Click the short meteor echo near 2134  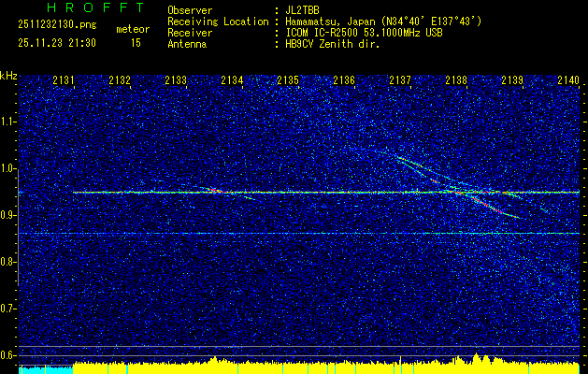[x=217, y=191]
